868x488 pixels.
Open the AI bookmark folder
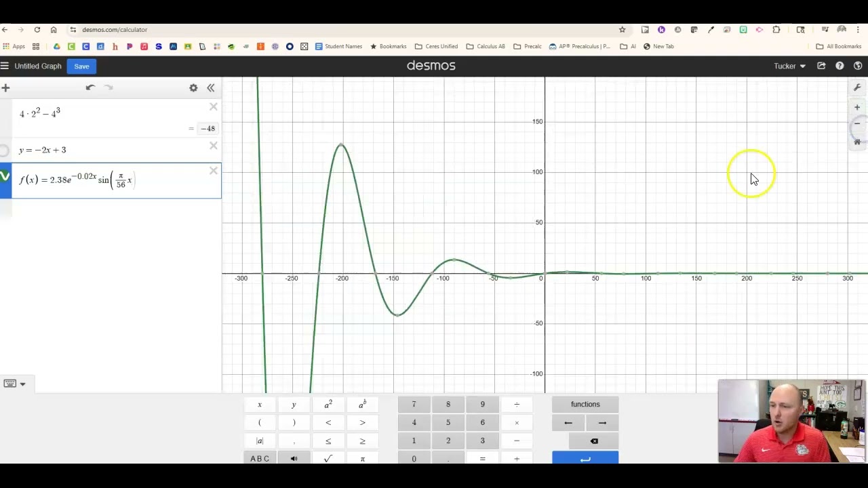click(628, 46)
